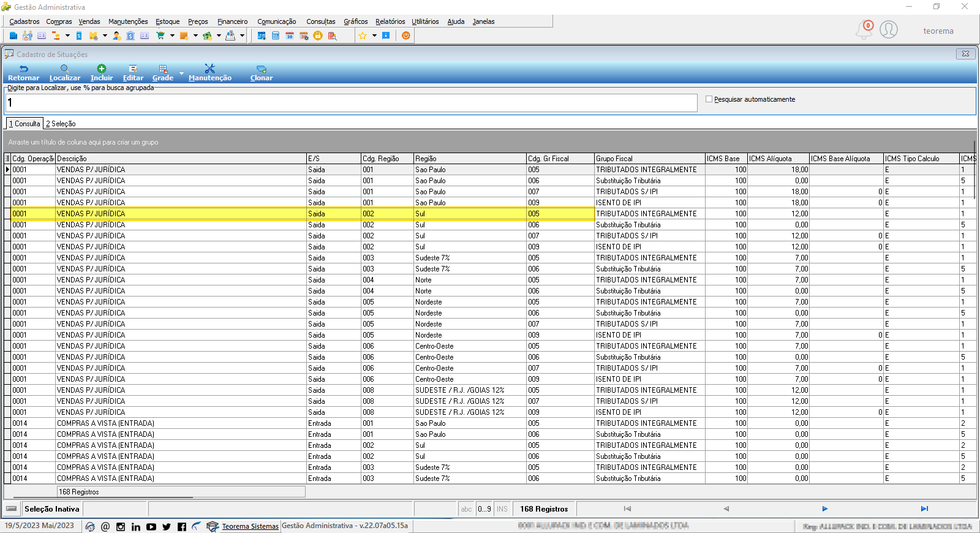The width and height of the screenshot is (980, 533).
Task: Open cash register dropdown arrow
Action: click(242, 36)
